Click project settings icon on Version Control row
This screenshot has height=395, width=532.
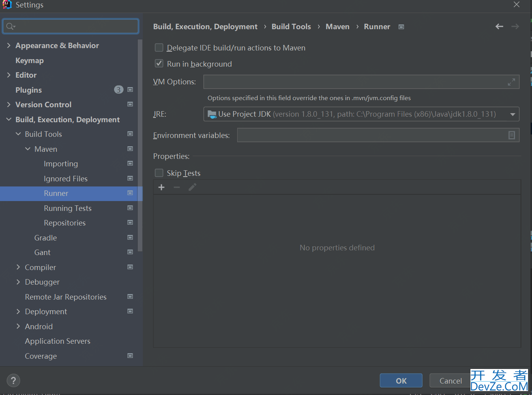tap(130, 104)
